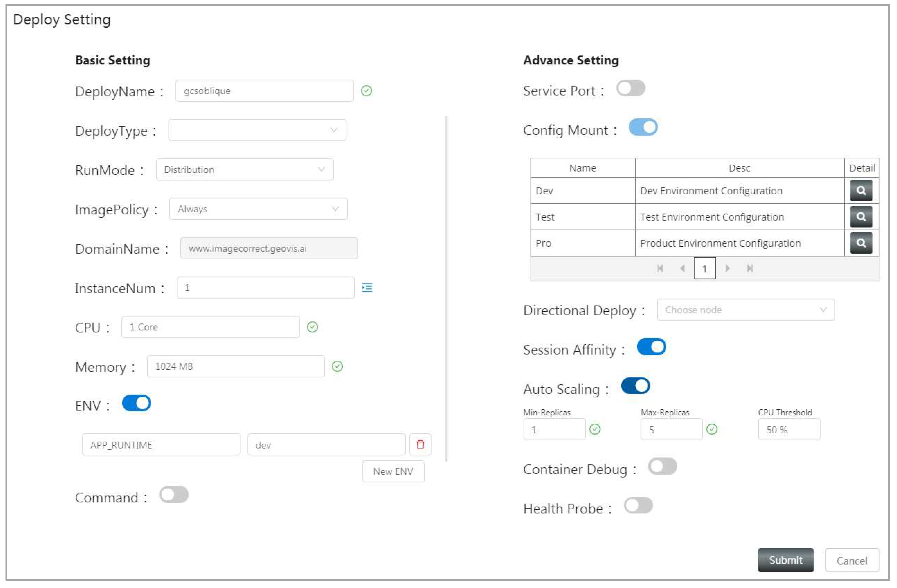Turn off the ENV toggle

[x=136, y=403]
